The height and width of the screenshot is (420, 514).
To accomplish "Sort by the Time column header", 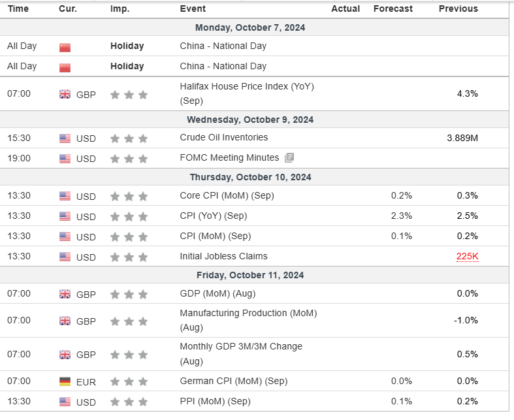I will tap(18, 9).
